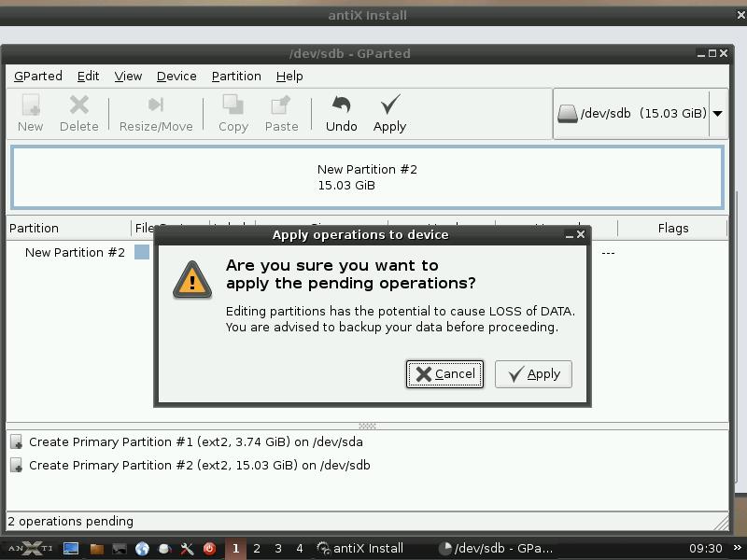The image size is (747, 560).
Task: Open the tools wrench icon in taskbar
Action: [187, 549]
